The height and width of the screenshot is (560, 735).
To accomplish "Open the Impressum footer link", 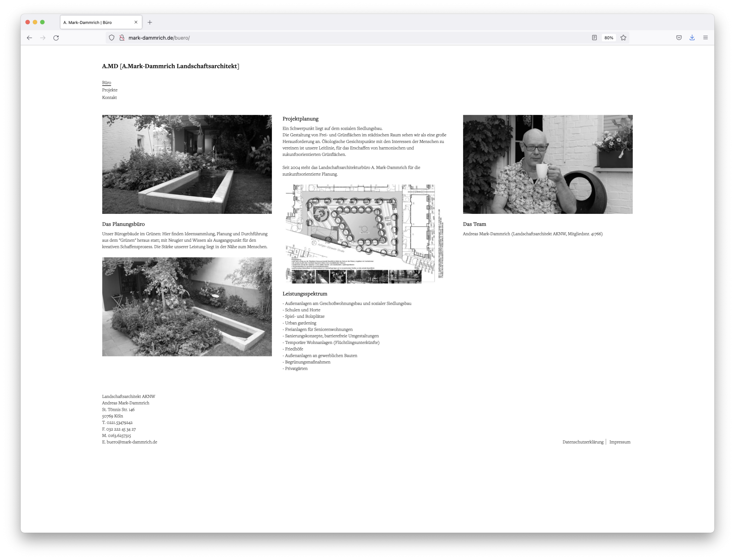I will tap(620, 442).
